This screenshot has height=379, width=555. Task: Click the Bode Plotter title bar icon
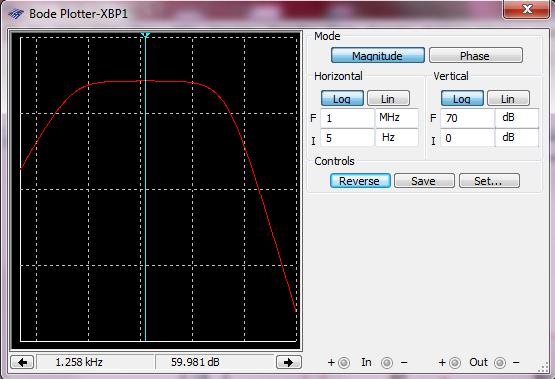pos(16,14)
